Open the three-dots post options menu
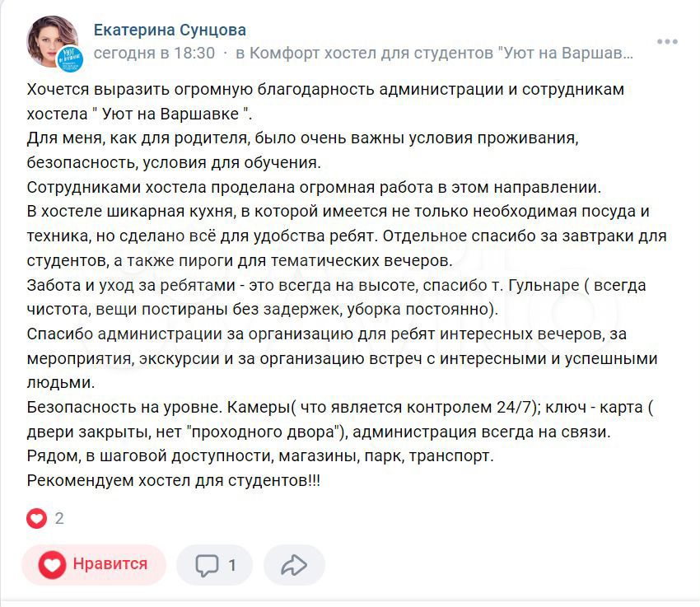The image size is (700, 607). [x=667, y=42]
